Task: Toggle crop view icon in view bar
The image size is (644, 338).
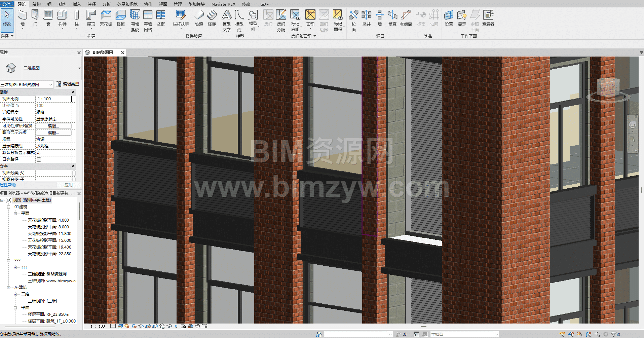Action: click(148, 326)
